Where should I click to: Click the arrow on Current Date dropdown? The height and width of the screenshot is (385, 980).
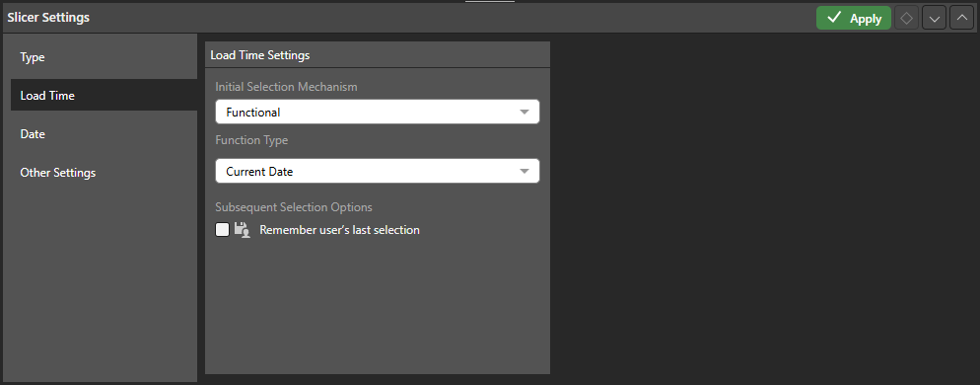click(525, 171)
